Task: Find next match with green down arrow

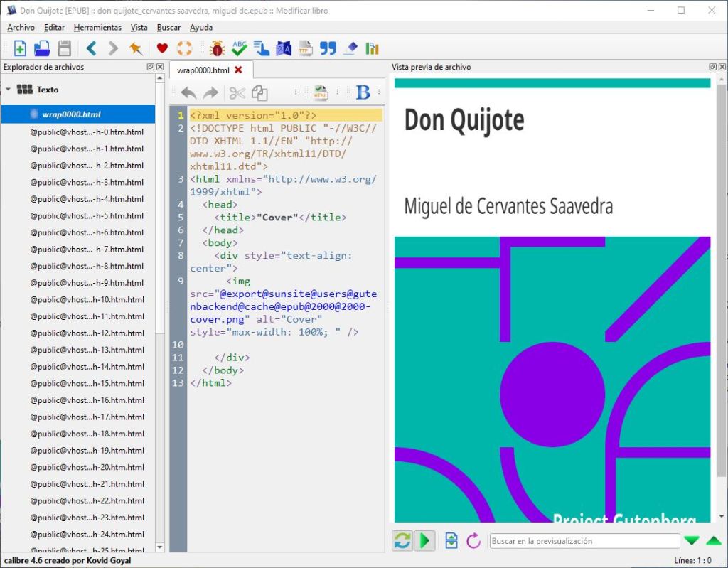Action: (691, 541)
